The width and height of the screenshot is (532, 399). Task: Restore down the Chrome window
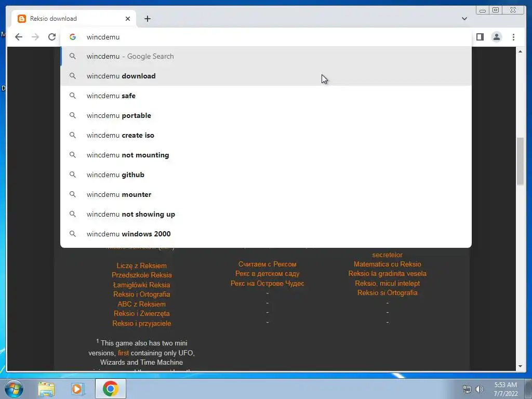pos(495,10)
